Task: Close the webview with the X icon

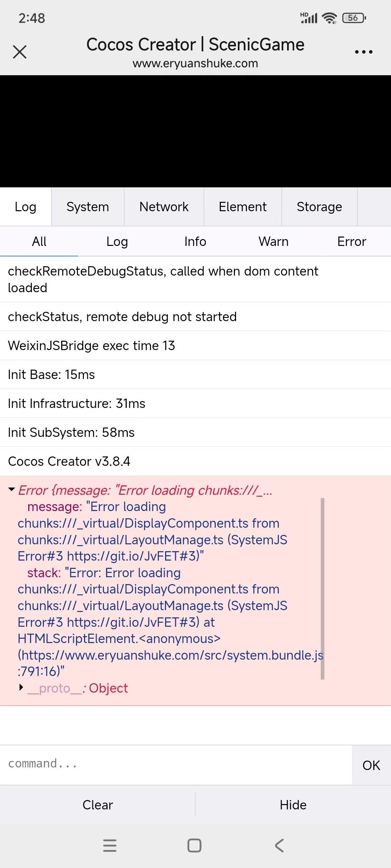Action: [20, 52]
